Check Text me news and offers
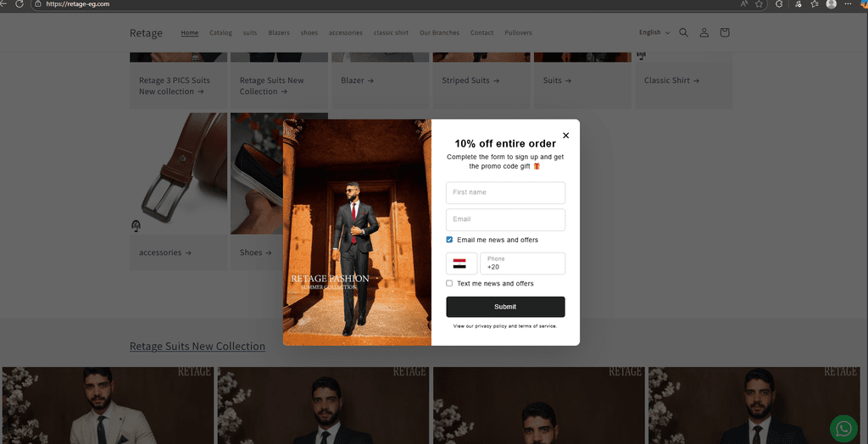 pyautogui.click(x=449, y=284)
